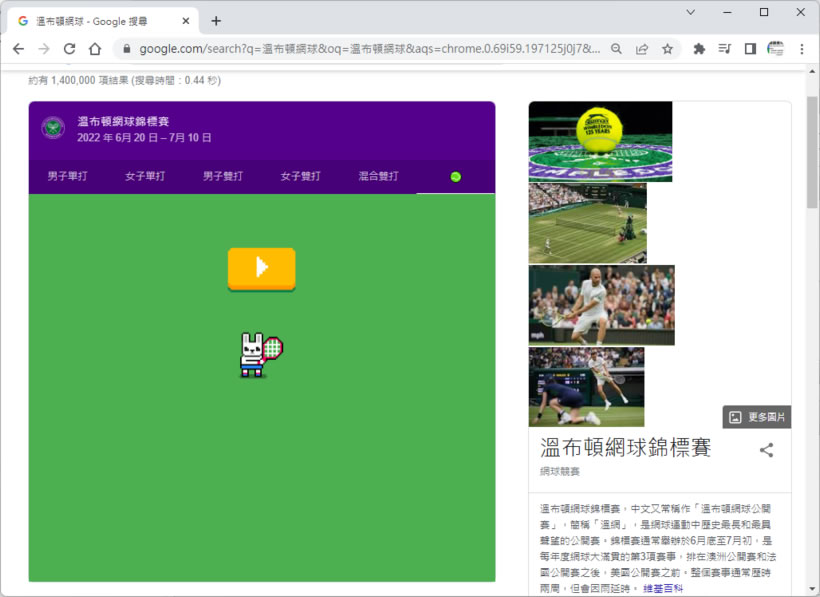Click the purple header title 溫布頓網球錦標賽
The image size is (820, 597).
click(123, 121)
